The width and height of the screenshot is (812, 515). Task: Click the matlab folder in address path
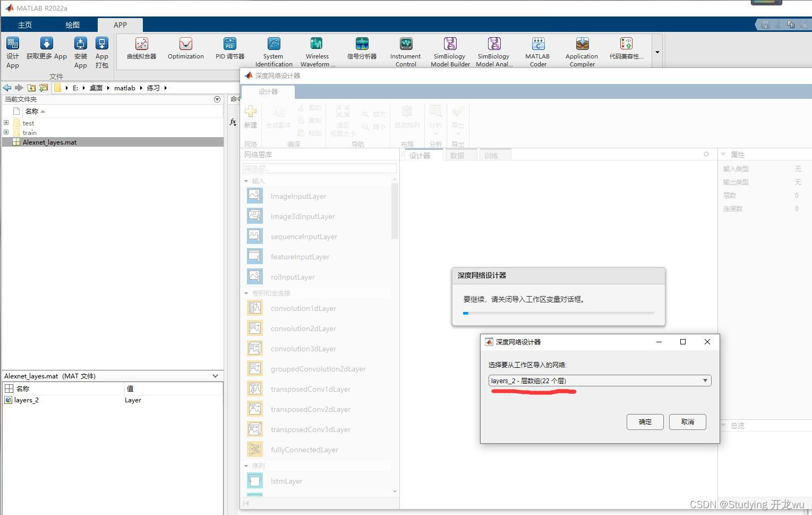coord(125,88)
